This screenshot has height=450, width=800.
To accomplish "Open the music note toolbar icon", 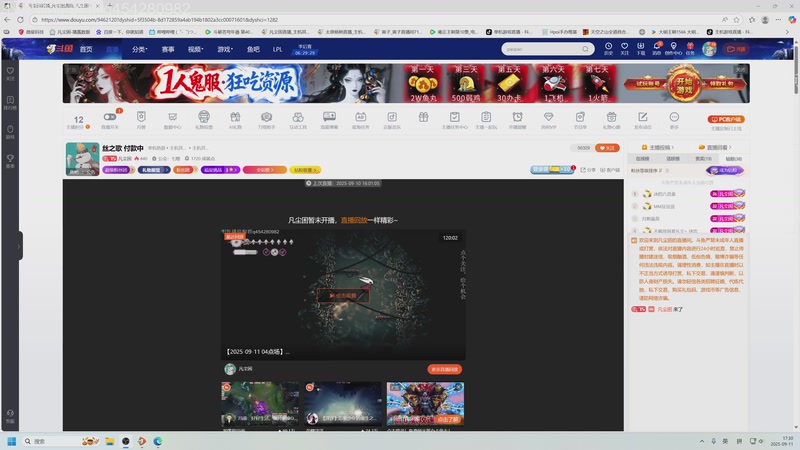I will coord(392,117).
